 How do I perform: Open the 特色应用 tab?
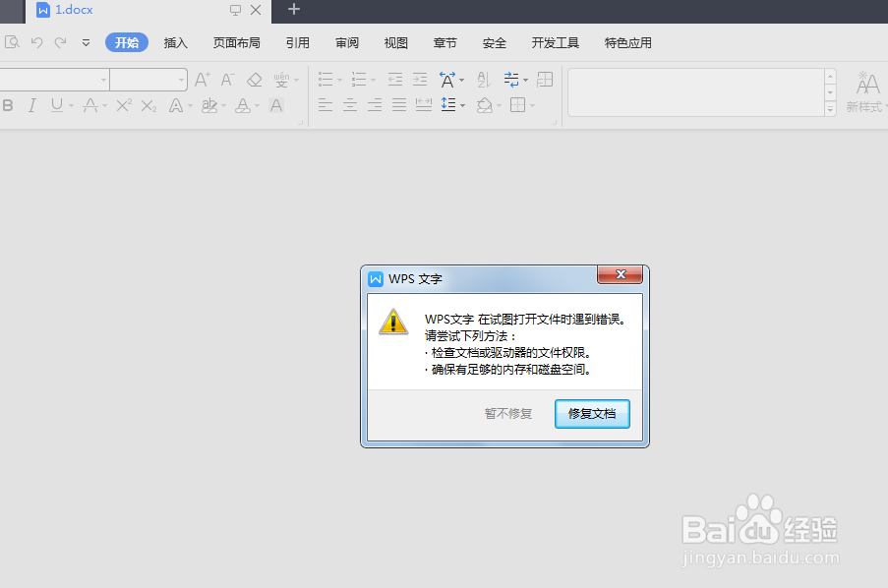628,42
